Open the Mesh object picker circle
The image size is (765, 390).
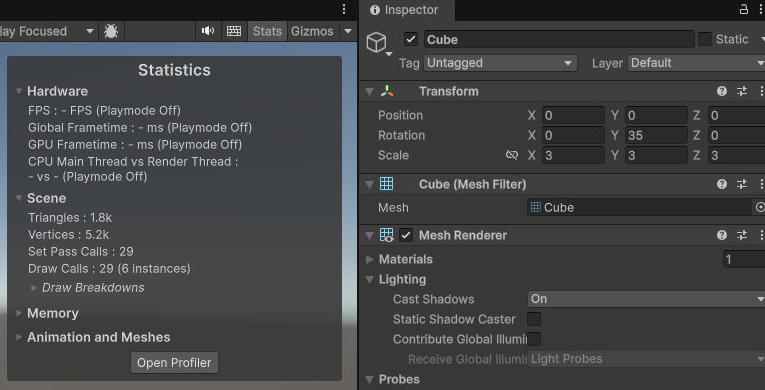(760, 207)
